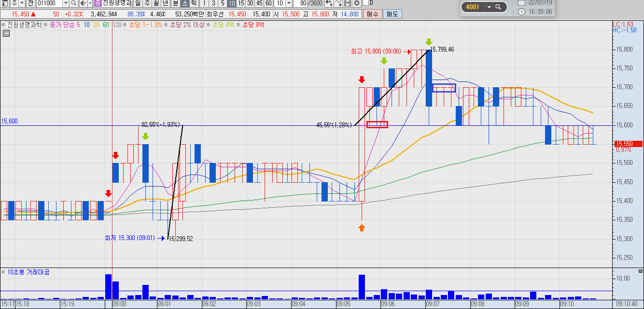The width and height of the screenshot is (644, 309).
Task: Click the 매도 sell button
Action: 392,14
